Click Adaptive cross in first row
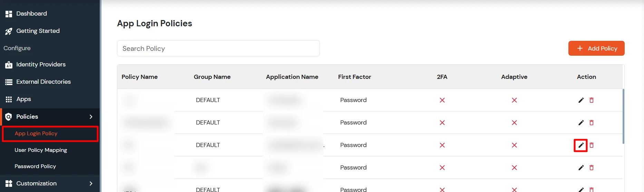Screen dimensions: 644x192 pyautogui.click(x=514, y=100)
